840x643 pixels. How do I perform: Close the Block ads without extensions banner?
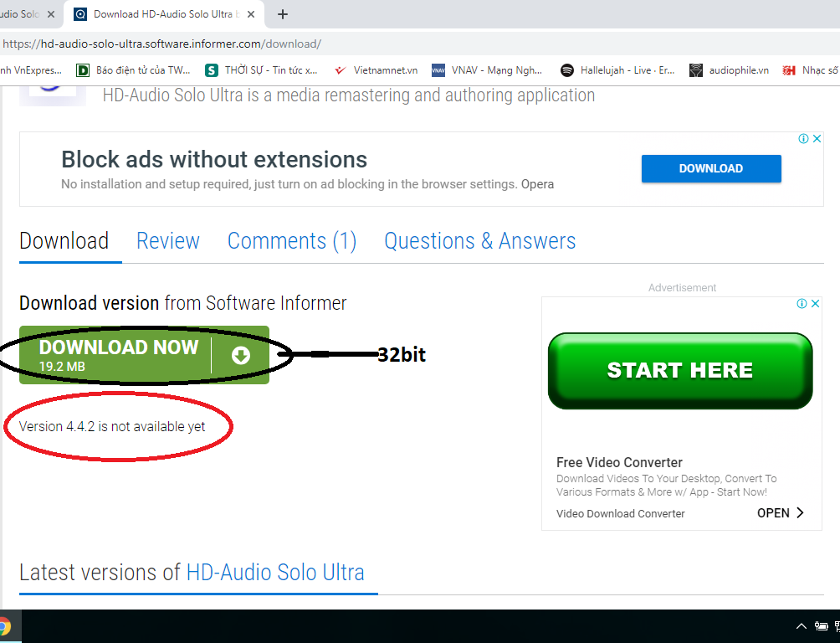pyautogui.click(x=817, y=138)
